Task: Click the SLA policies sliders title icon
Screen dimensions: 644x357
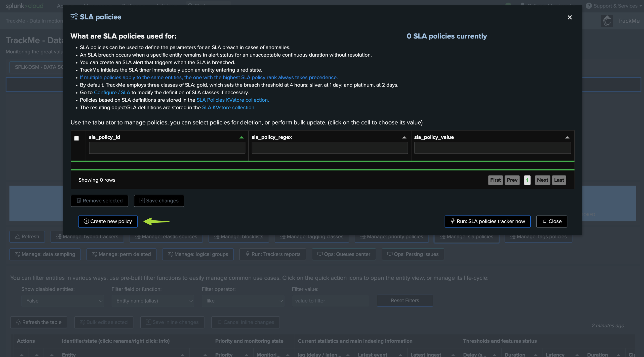Action: [74, 17]
